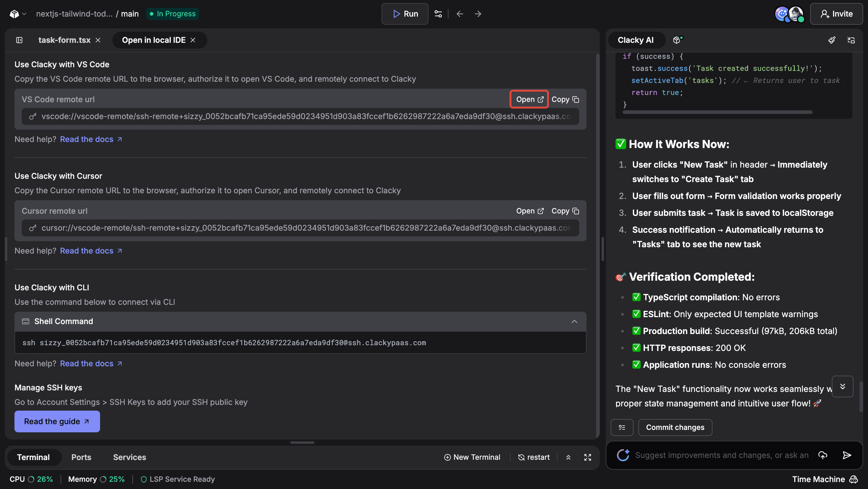
Task: Switch to task-form.tsx tab
Action: (64, 40)
